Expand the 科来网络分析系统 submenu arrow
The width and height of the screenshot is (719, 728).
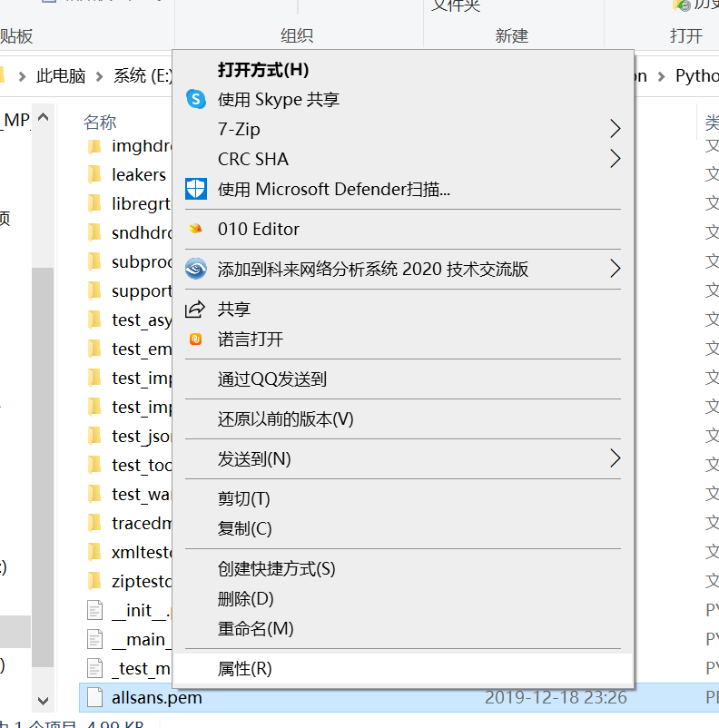(x=615, y=269)
